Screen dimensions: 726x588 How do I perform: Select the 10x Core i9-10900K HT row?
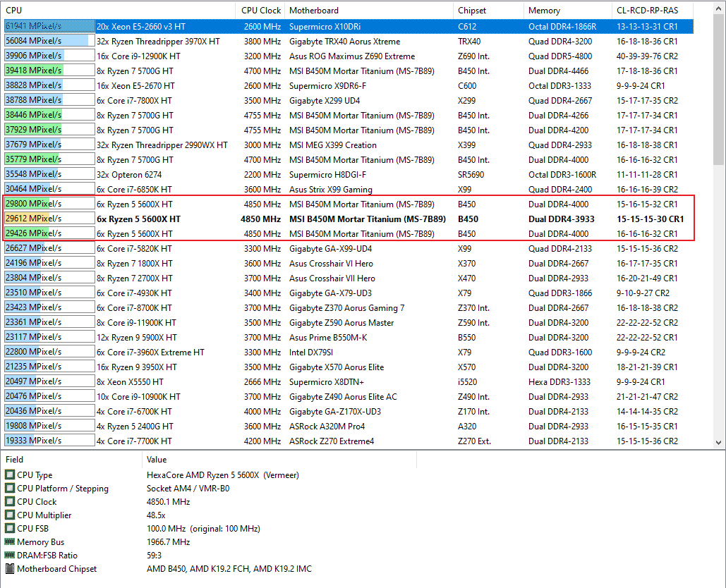pos(349,396)
